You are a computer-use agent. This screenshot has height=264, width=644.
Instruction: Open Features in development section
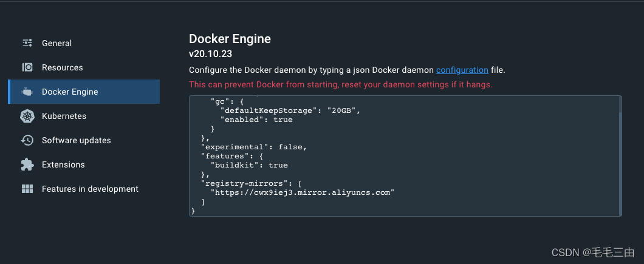pyautogui.click(x=90, y=189)
